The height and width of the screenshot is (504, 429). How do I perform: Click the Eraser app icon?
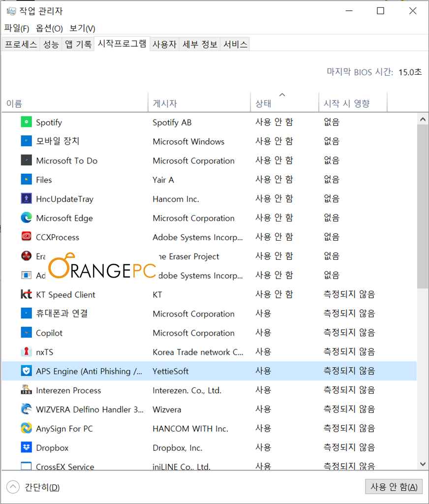pos(27,256)
